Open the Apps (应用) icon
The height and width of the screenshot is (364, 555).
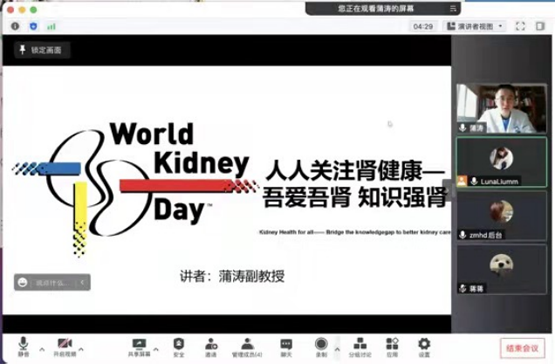(392, 347)
